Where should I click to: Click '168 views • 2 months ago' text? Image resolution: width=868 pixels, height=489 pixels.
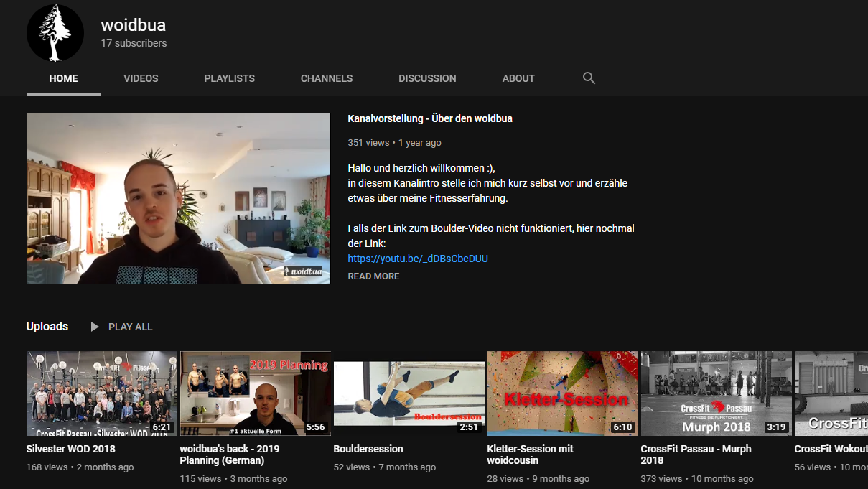(80, 467)
